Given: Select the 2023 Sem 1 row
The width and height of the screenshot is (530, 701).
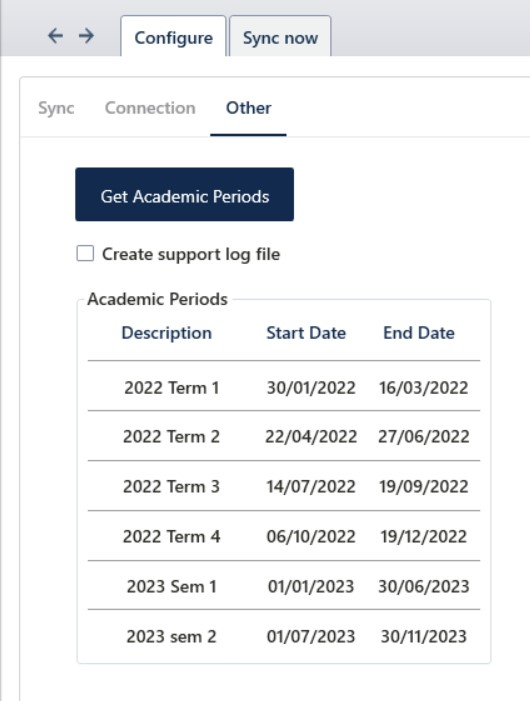Looking at the screenshot, I should [284, 586].
